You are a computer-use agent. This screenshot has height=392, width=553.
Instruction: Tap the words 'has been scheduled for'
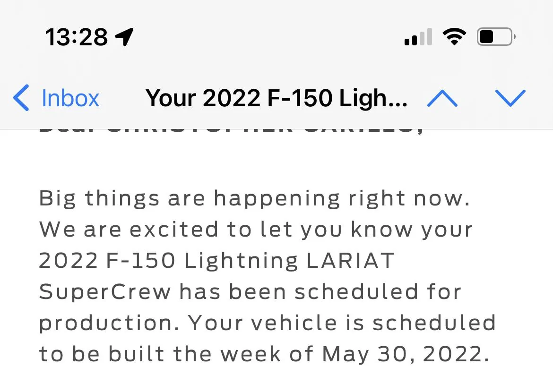click(x=320, y=292)
